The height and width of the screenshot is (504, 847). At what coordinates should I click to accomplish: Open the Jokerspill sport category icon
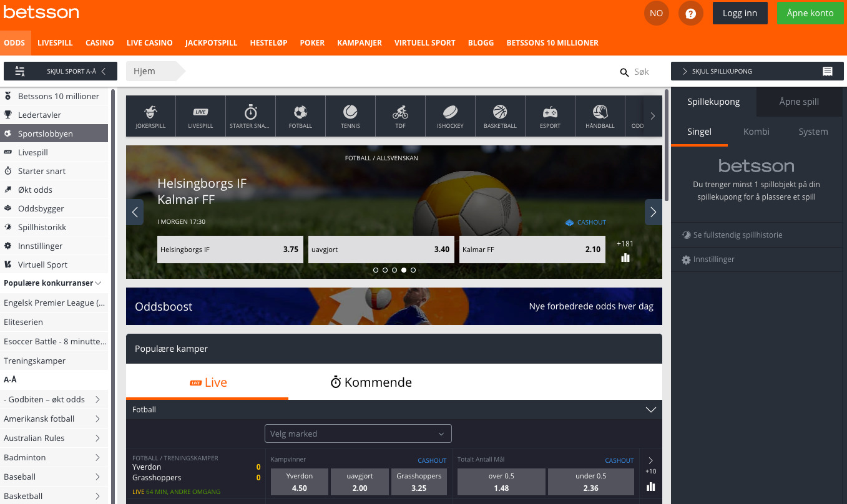tap(150, 116)
